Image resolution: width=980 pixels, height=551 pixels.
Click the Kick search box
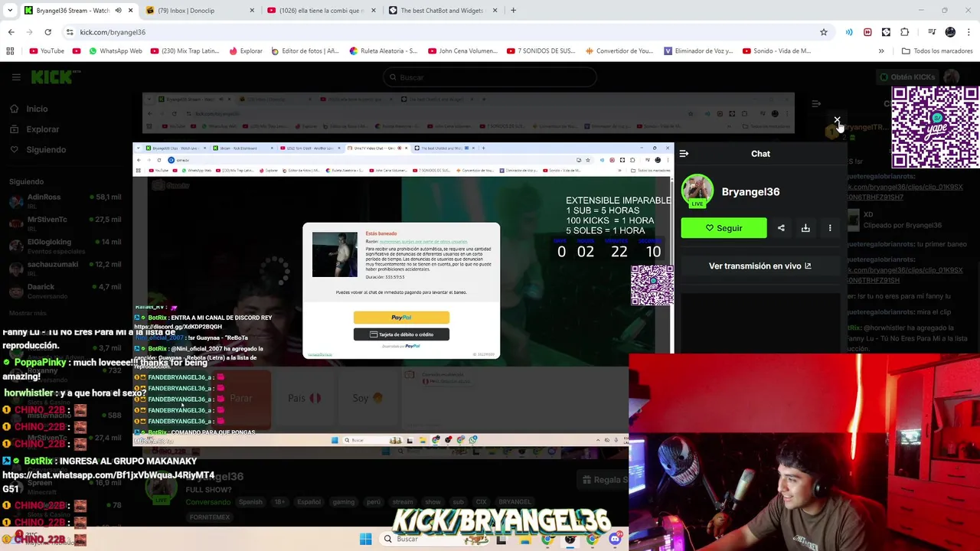coord(490,77)
